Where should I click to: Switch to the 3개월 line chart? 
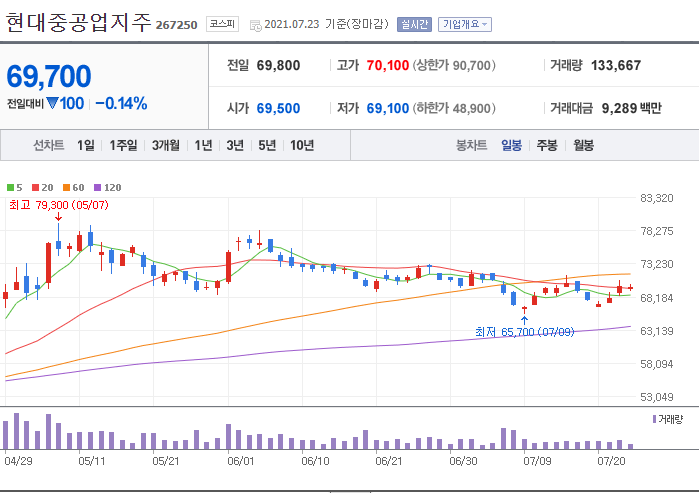[x=166, y=145]
